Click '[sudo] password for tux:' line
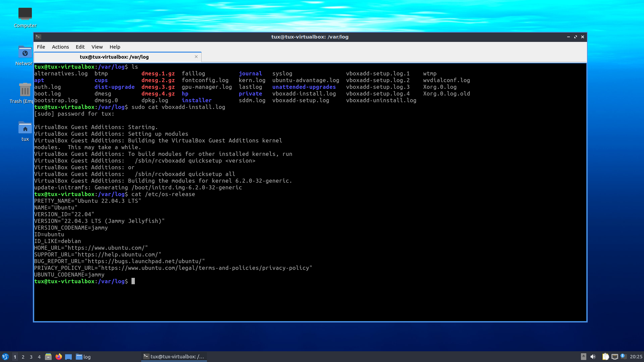 click(x=74, y=114)
